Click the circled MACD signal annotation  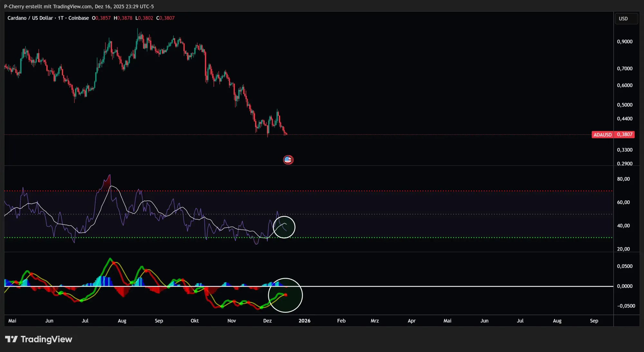pyautogui.click(x=285, y=295)
